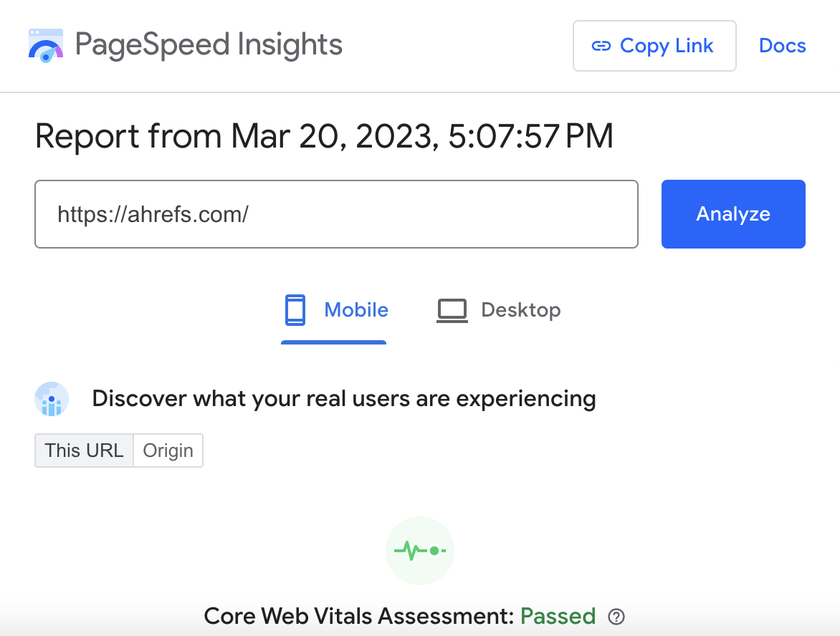The width and height of the screenshot is (840, 636).
Task: Open the Docs page
Action: point(782,45)
